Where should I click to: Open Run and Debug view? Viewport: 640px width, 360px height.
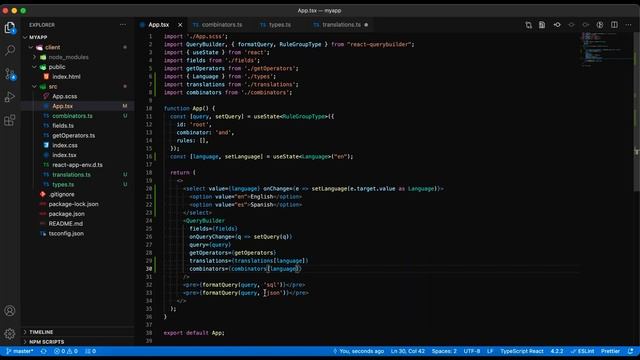click(x=10, y=97)
